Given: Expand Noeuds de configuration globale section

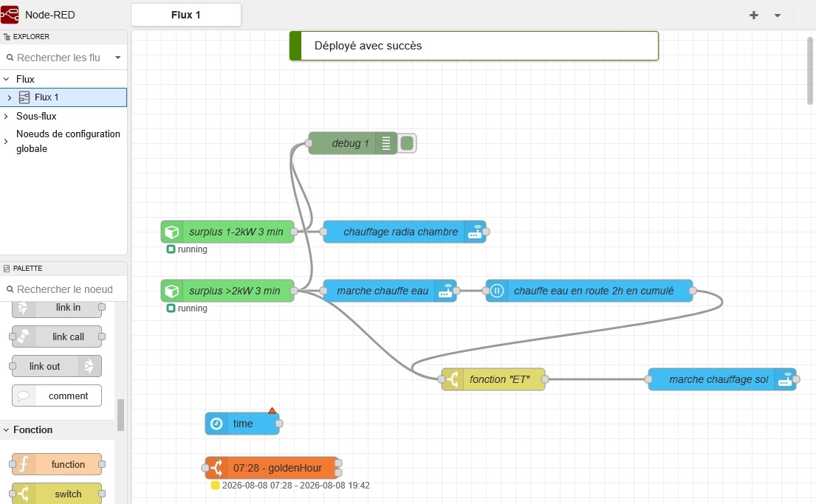Looking at the screenshot, I should coord(6,141).
